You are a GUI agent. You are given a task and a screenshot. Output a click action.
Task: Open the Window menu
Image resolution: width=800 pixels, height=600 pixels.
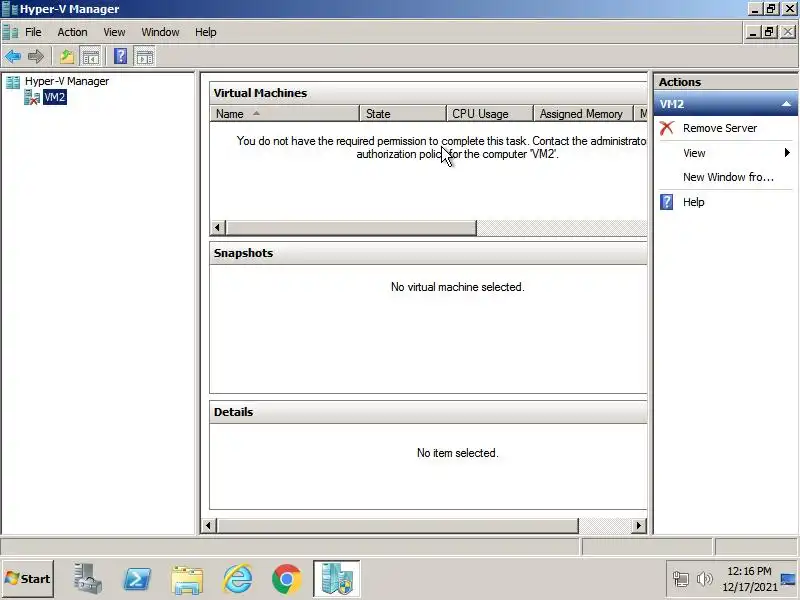[160, 32]
